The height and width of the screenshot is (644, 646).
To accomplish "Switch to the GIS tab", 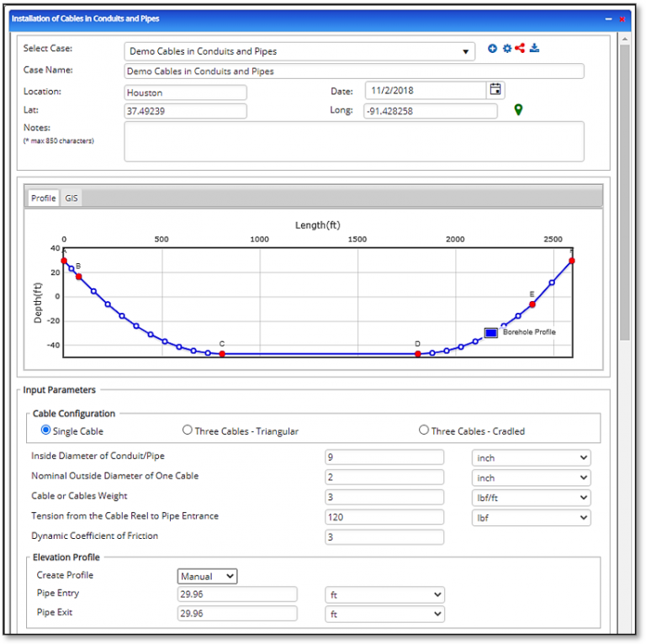I will (x=71, y=198).
